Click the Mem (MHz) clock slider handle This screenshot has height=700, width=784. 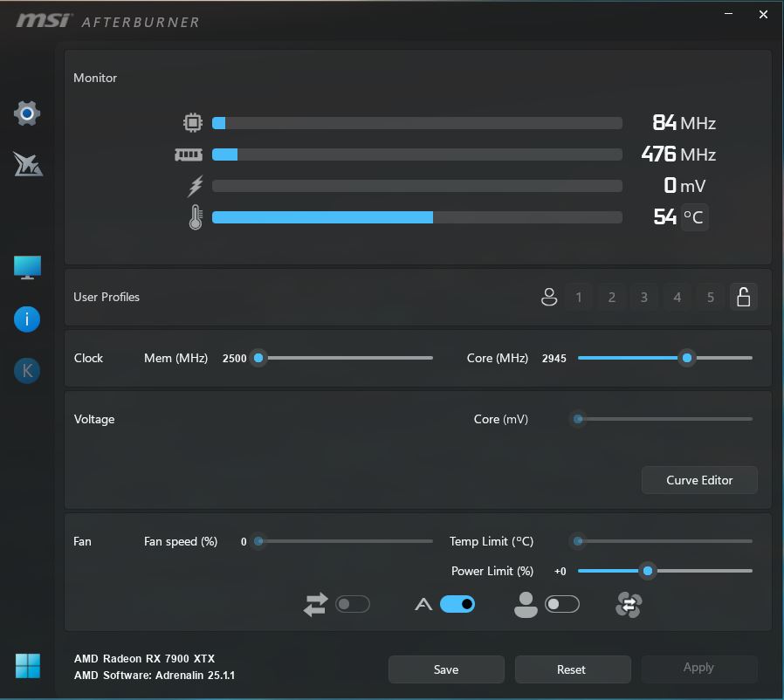tap(258, 358)
